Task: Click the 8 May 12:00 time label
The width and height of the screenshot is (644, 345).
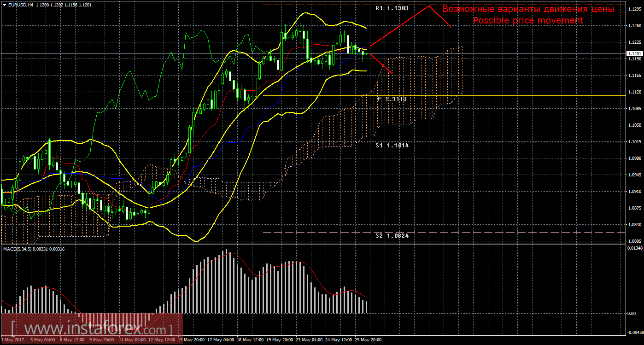Action: (73, 340)
